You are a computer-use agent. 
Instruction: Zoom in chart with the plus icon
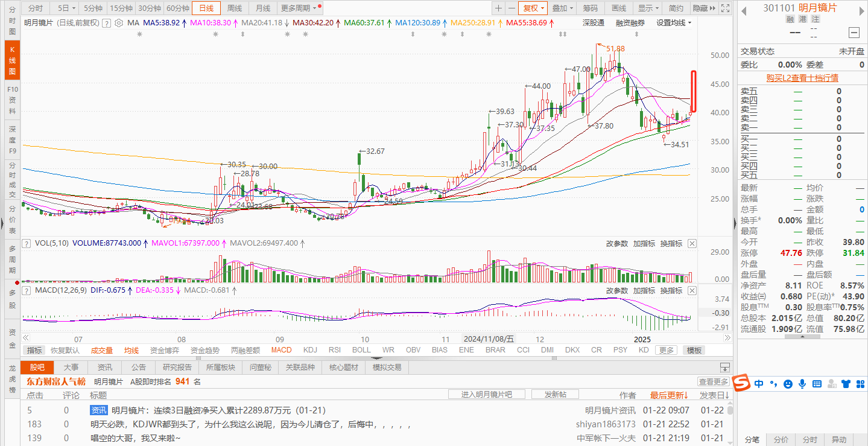tap(498, 8)
